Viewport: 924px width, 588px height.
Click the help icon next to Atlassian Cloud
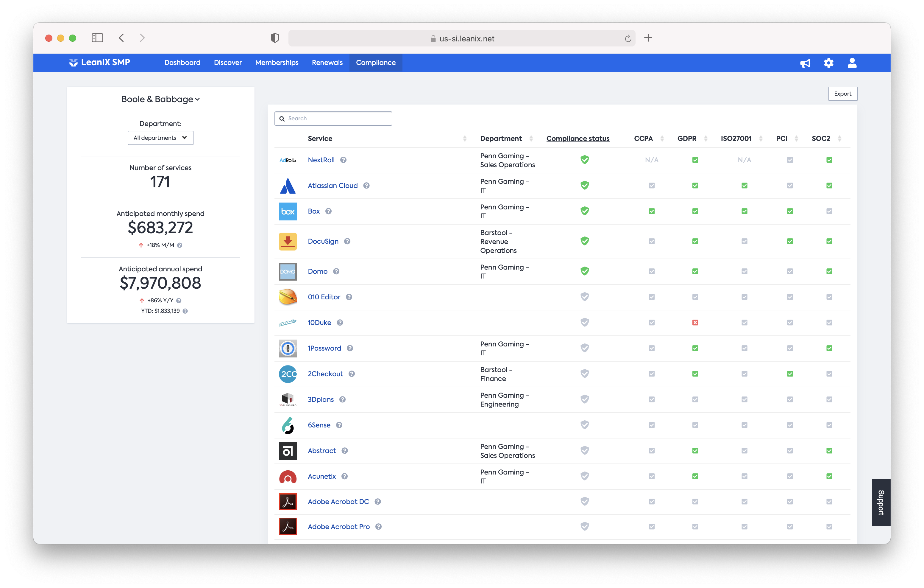pos(366,186)
